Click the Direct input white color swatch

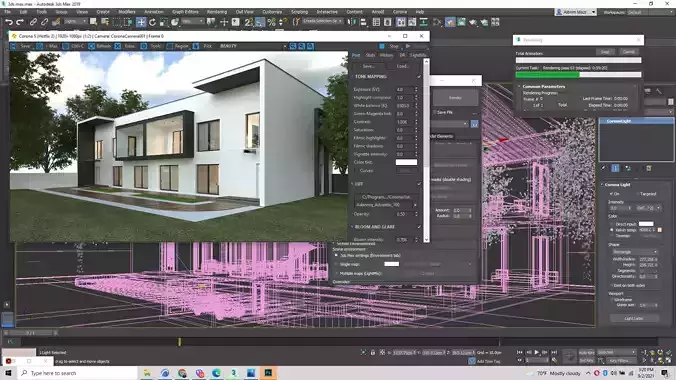coord(646,224)
